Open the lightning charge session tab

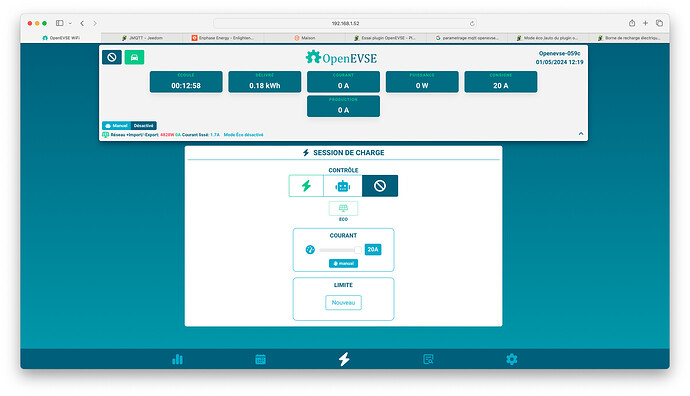click(x=344, y=359)
